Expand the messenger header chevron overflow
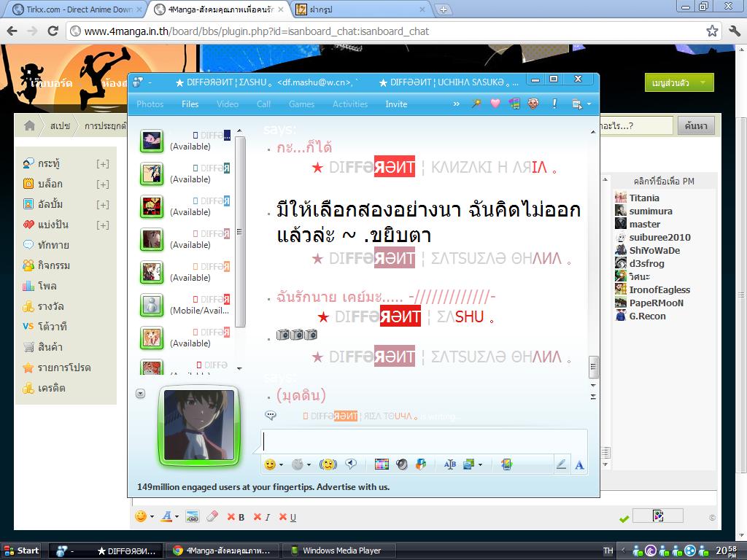 tap(456, 104)
